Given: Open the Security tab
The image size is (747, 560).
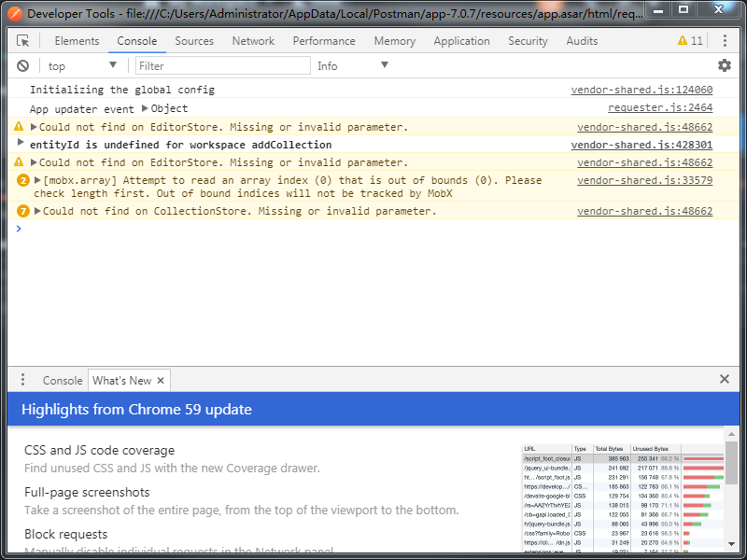Looking at the screenshot, I should [528, 41].
